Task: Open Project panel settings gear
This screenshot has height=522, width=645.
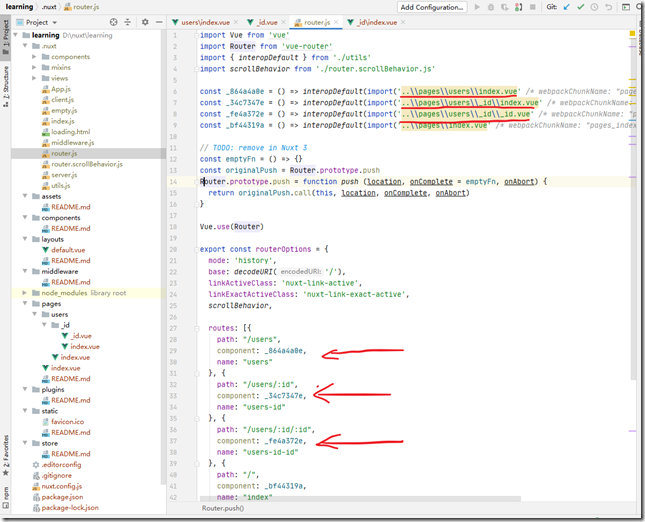Action: point(145,22)
